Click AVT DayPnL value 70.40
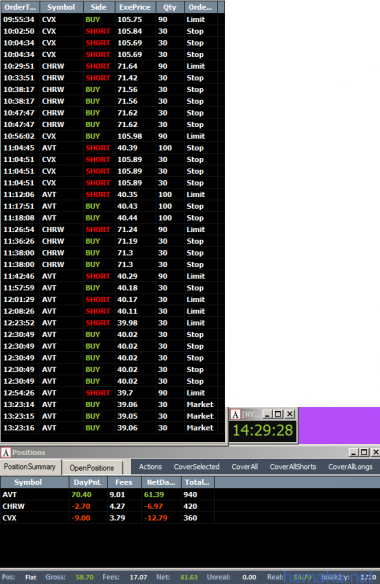Screen dimensions: 380x584 pos(81,495)
